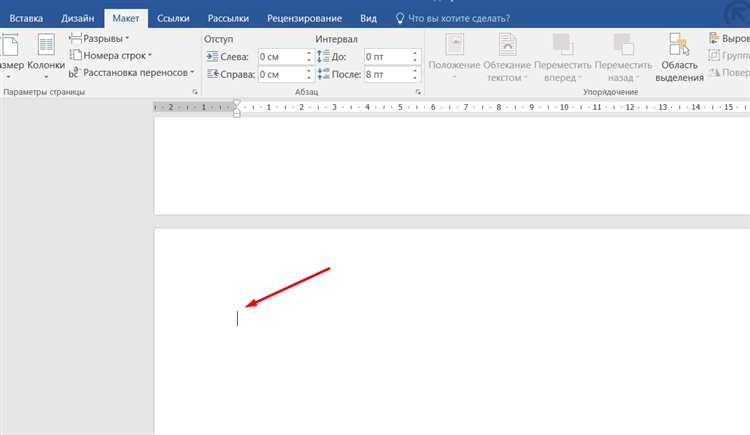750x435 pixels.
Task: Click the Отступ group label
Action: [x=218, y=39]
